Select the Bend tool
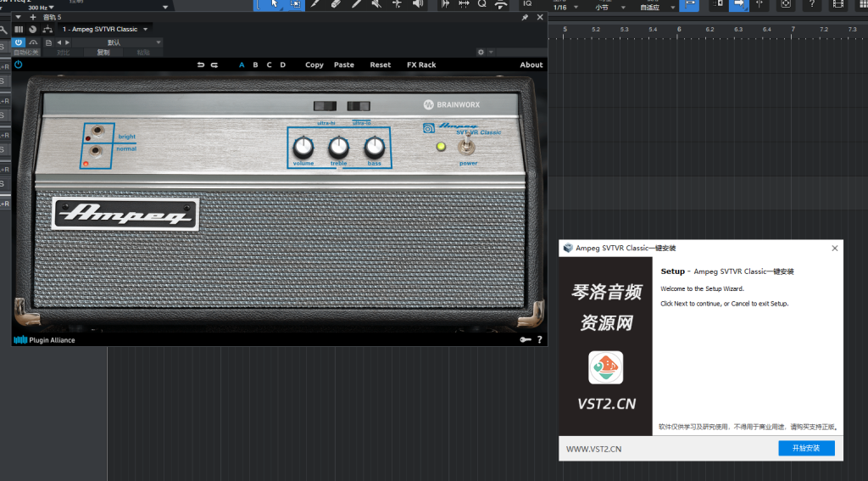 398,4
